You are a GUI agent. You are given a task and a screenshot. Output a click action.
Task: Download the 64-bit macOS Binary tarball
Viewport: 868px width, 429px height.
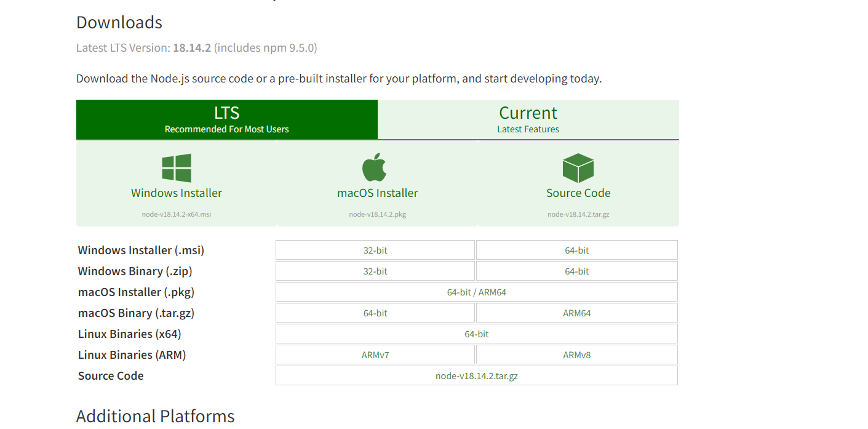pos(375,313)
